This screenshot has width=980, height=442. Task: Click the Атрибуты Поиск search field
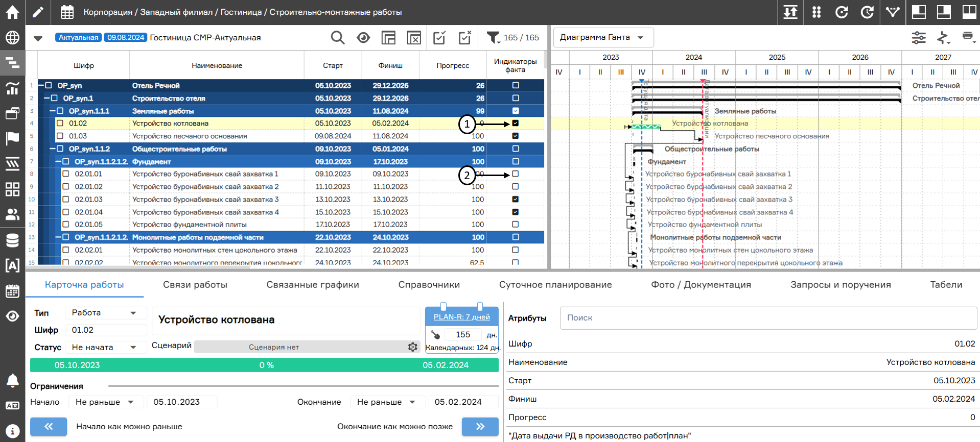(768, 317)
